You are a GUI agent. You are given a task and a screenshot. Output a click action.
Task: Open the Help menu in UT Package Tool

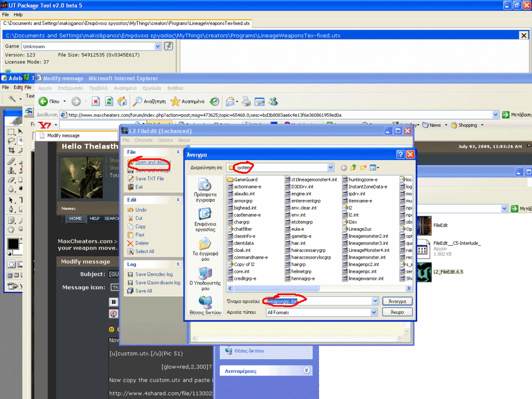point(18,15)
